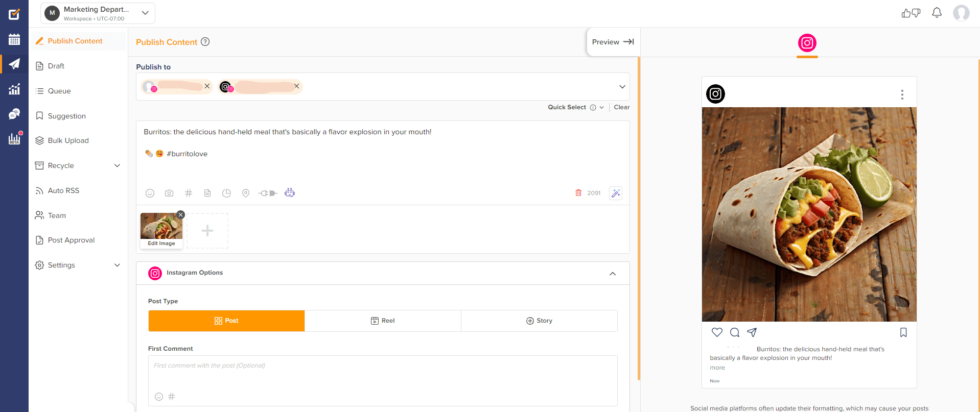980x412 pixels.
Task: Open the notifications bell
Action: click(937, 13)
